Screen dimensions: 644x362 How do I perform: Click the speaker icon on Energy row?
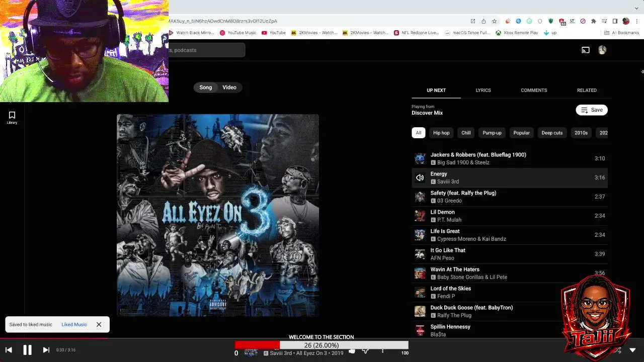[420, 177]
